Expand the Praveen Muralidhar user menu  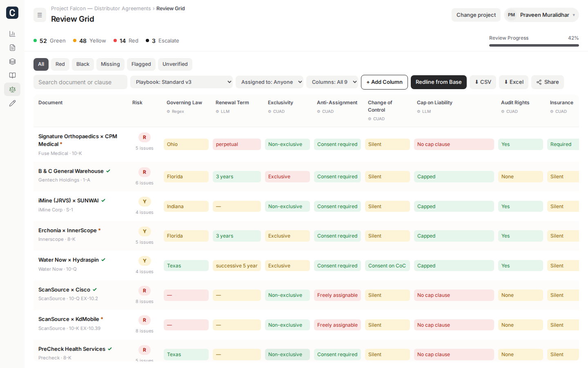coord(541,15)
